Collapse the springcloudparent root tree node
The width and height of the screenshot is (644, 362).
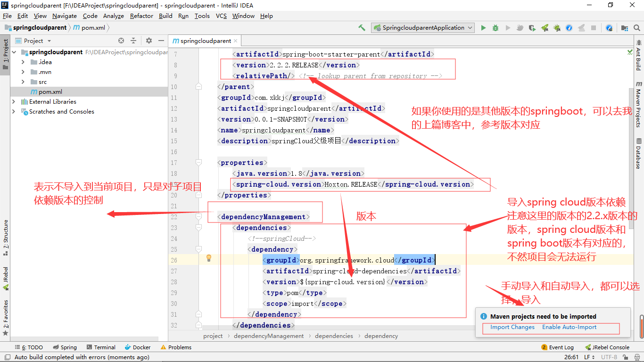(14, 52)
